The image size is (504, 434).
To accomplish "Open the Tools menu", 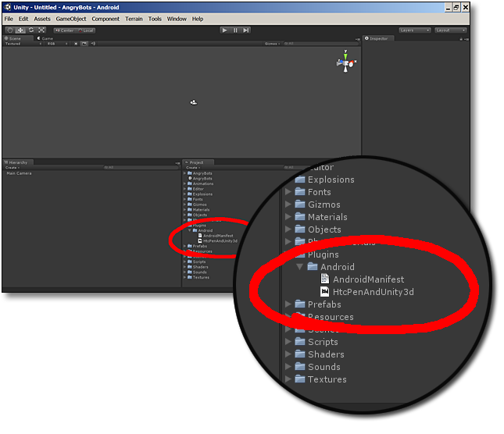I will [x=155, y=19].
